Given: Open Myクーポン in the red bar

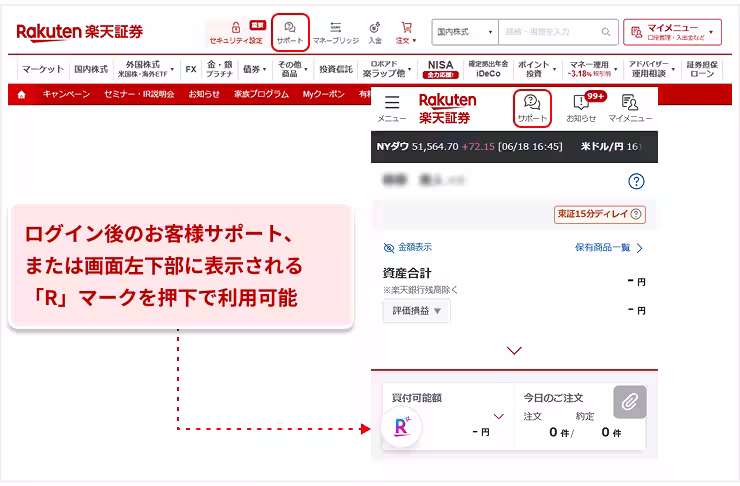Looking at the screenshot, I should click(x=324, y=94).
